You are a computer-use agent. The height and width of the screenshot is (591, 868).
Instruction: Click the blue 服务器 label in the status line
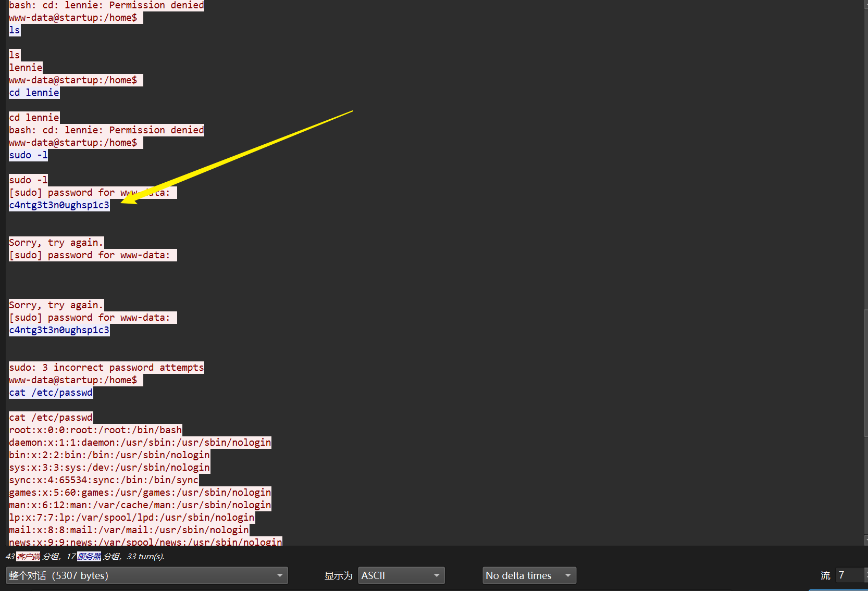coord(89,557)
